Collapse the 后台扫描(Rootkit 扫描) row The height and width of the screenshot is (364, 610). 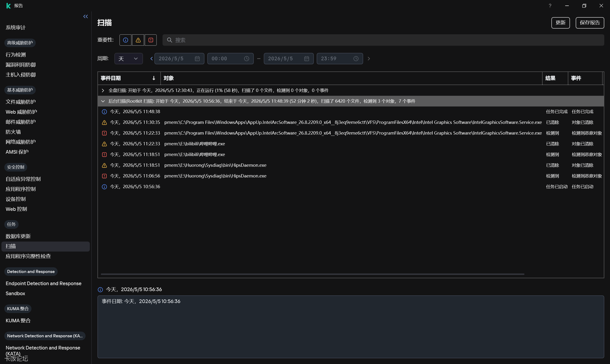point(103,101)
